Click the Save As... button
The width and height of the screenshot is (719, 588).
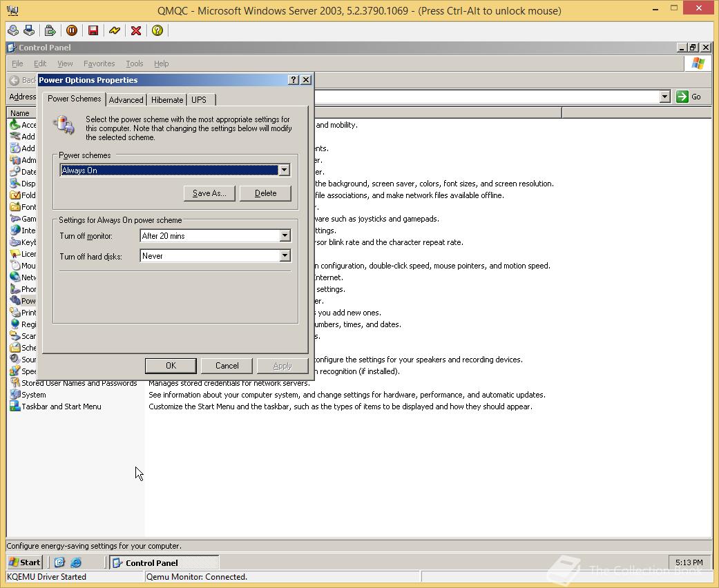[x=209, y=193]
